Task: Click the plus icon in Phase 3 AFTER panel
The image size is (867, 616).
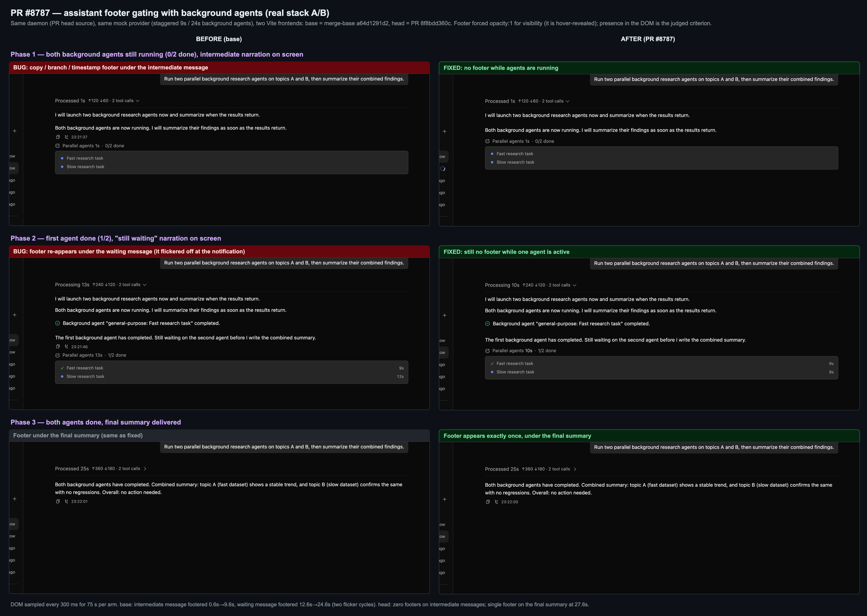Action: coord(444,499)
